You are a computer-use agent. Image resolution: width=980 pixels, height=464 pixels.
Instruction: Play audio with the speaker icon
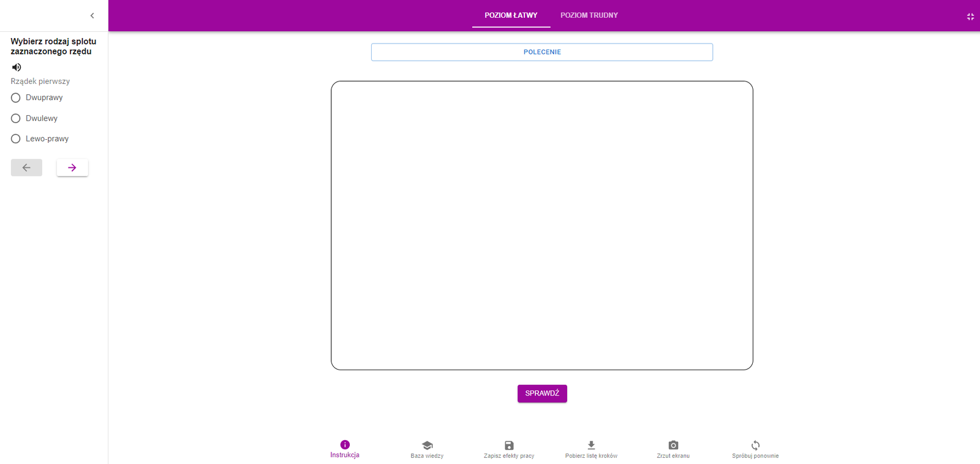tap(17, 67)
